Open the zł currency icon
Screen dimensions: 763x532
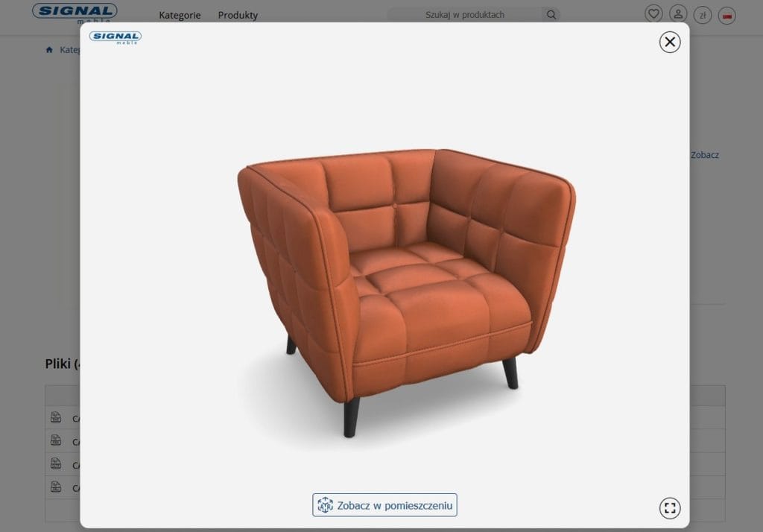click(701, 13)
